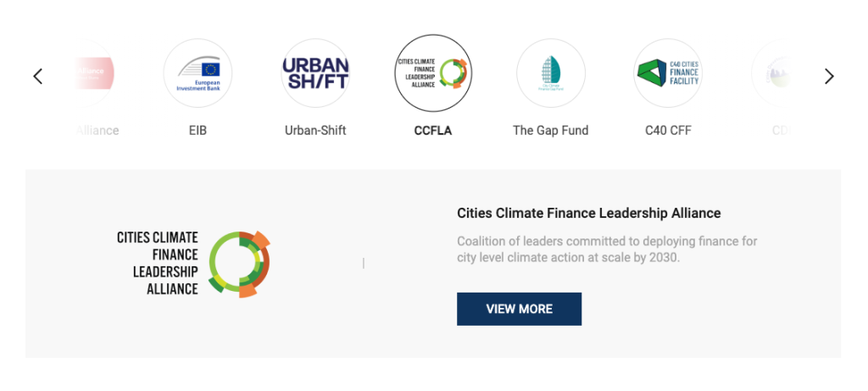Choose the Gap Fund logo icon

(551, 74)
